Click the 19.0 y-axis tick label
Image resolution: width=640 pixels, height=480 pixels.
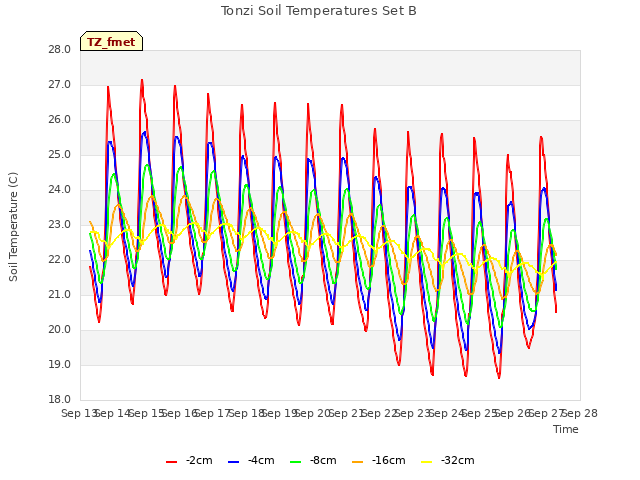click(x=60, y=364)
